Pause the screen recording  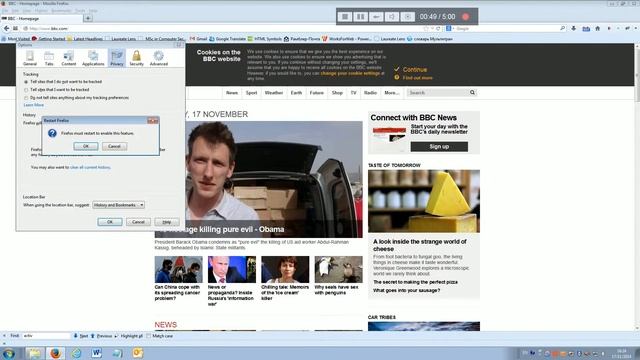pos(360,17)
